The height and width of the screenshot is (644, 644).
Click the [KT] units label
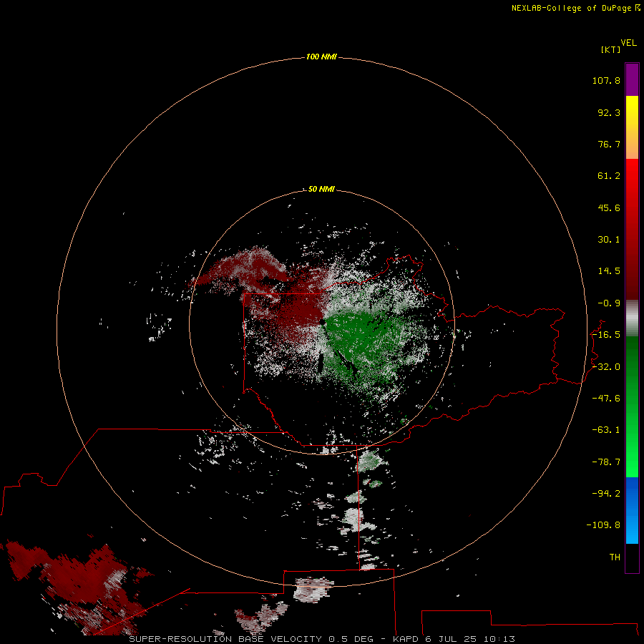(611, 49)
